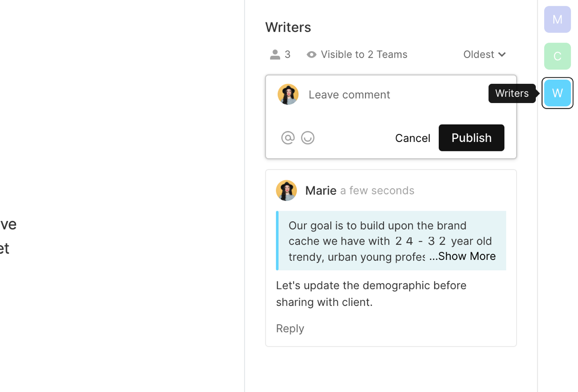This screenshot has width=578, height=392.
Task: Click the highlighted quoted text block
Action: [x=356, y=240]
